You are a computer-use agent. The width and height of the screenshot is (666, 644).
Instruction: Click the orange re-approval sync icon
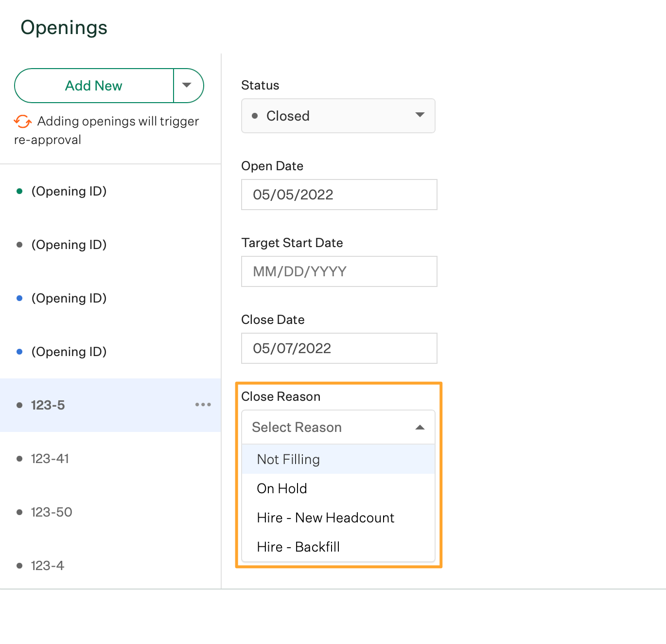[22, 121]
